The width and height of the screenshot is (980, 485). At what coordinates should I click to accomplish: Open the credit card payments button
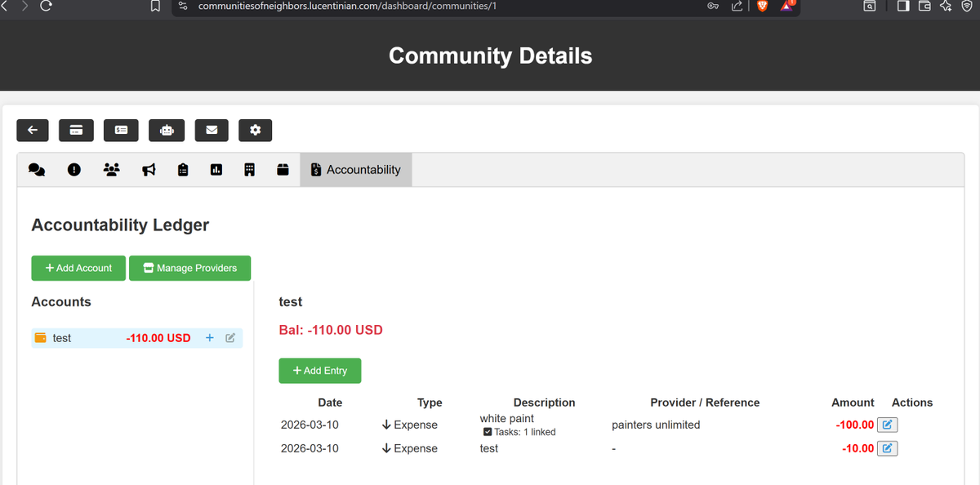point(76,130)
